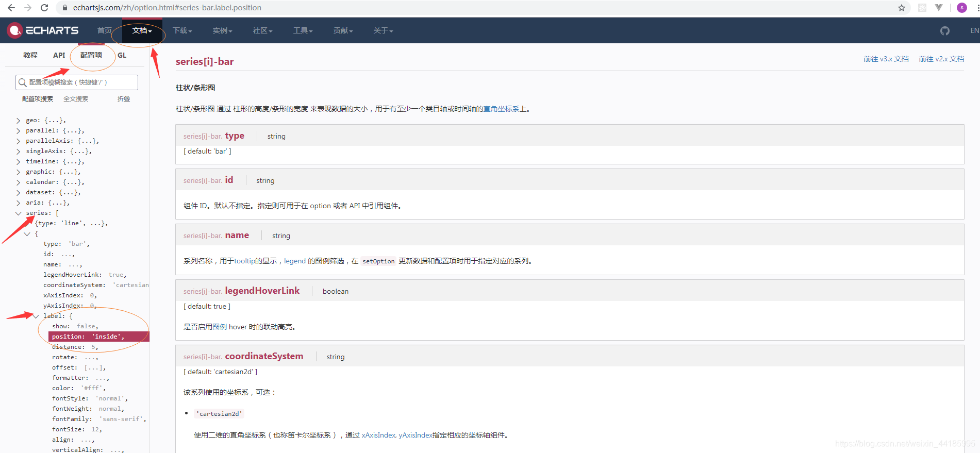The image size is (980, 453).
Task: Collapse the label tree node
Action: click(36, 316)
